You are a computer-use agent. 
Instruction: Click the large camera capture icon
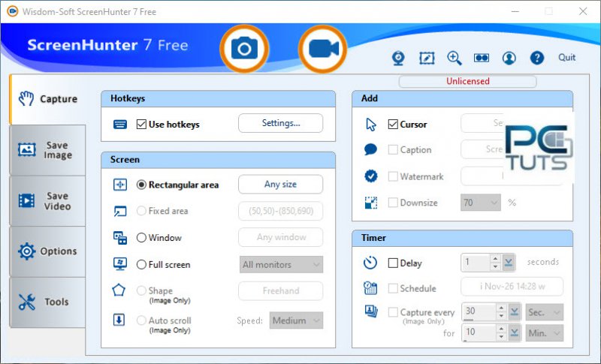pyautogui.click(x=243, y=49)
